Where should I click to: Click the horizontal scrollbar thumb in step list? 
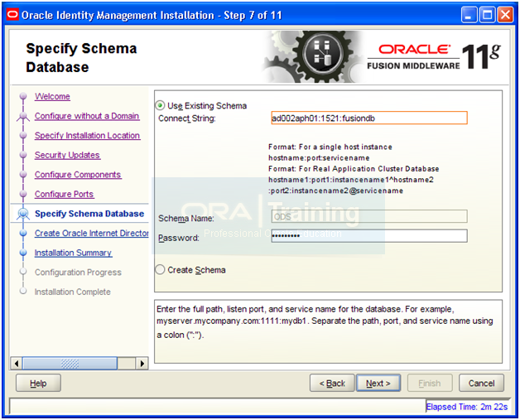(70, 364)
